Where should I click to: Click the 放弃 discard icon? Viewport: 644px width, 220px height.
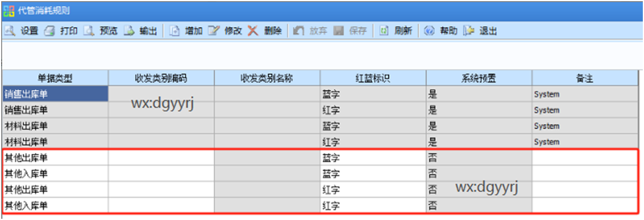[298, 31]
